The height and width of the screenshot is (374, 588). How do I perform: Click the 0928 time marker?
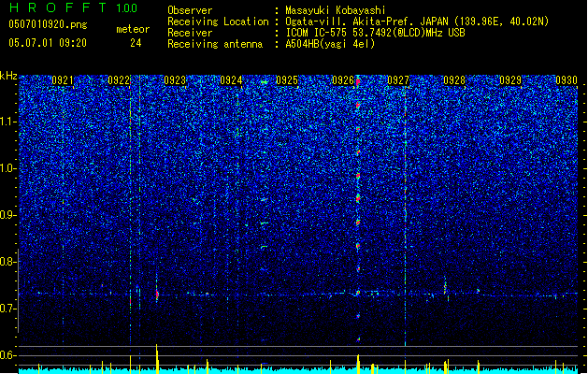[x=454, y=80]
